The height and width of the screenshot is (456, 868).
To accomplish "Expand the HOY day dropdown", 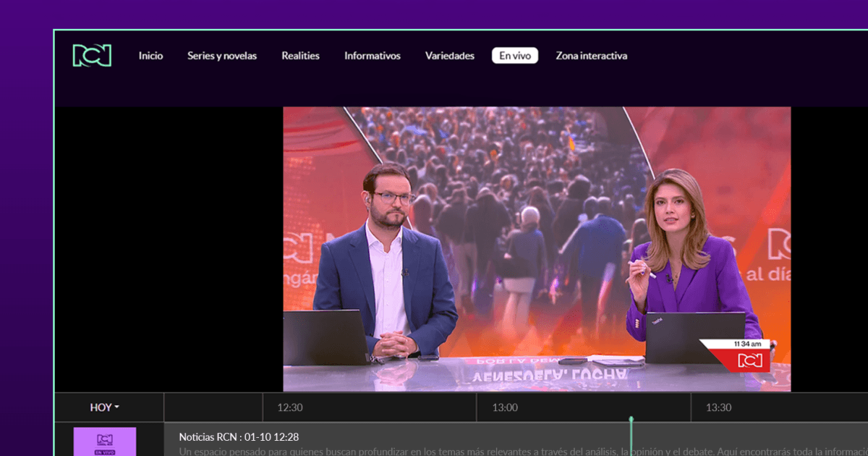I will coord(105,408).
